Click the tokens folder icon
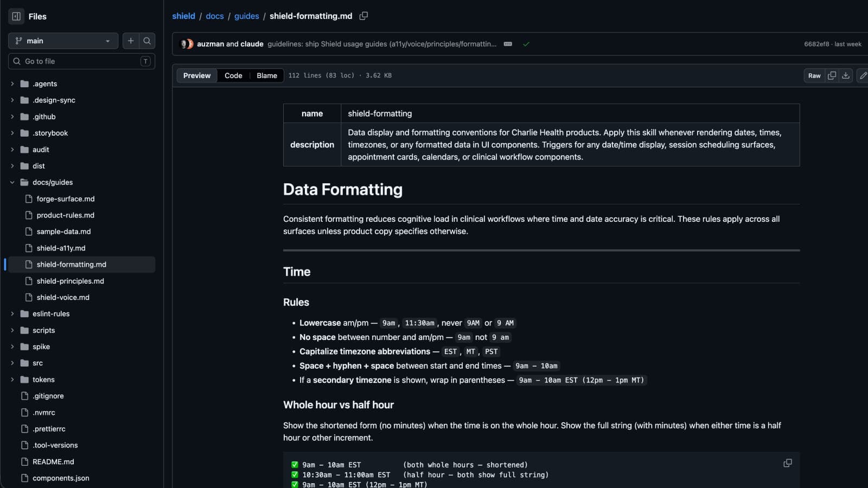 24,380
